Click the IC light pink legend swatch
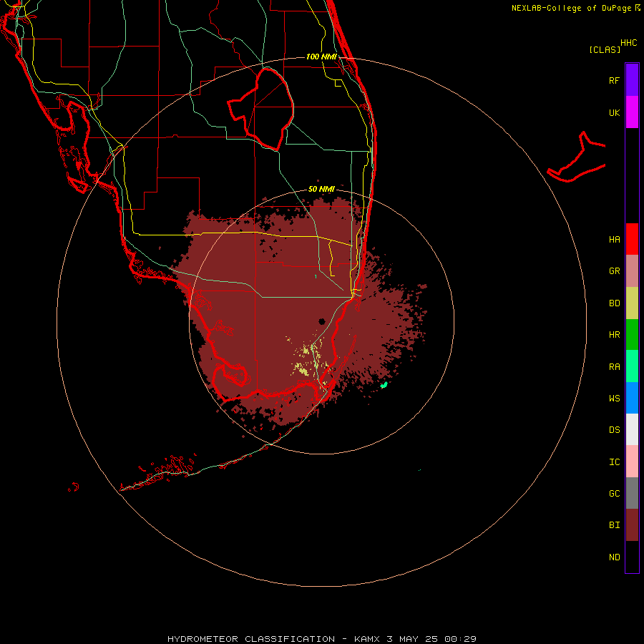 [x=632, y=462]
